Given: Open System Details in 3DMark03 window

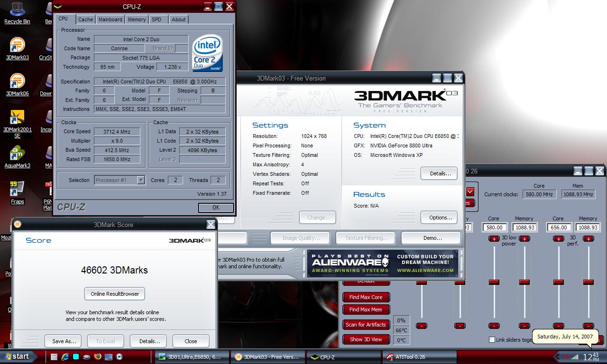Looking at the screenshot, I should (x=439, y=173).
